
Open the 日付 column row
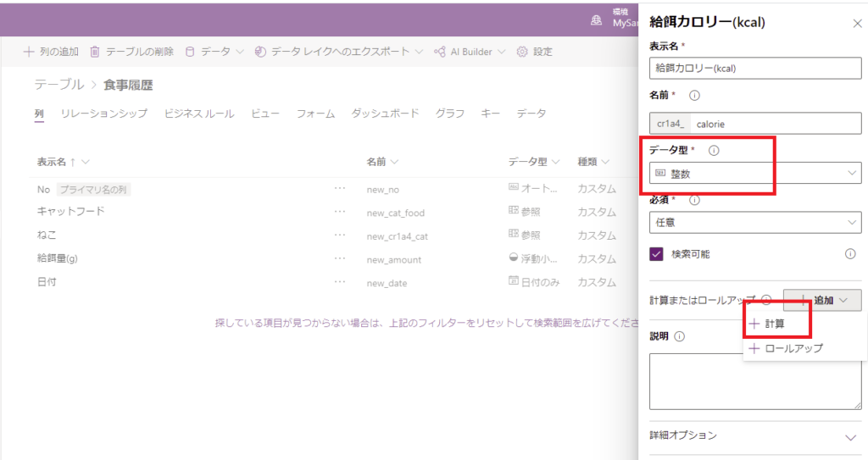coord(47,282)
